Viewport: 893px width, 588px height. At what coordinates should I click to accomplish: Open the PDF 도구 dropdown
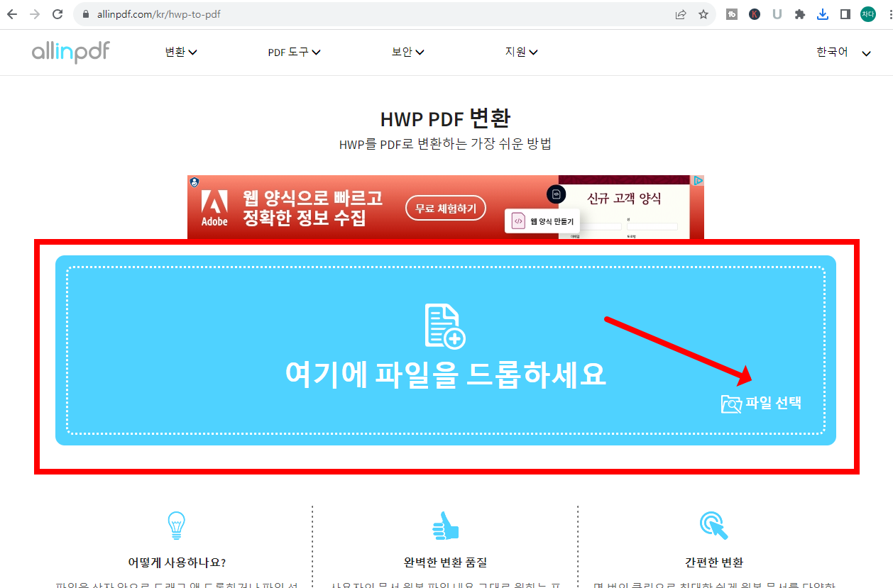tap(294, 52)
